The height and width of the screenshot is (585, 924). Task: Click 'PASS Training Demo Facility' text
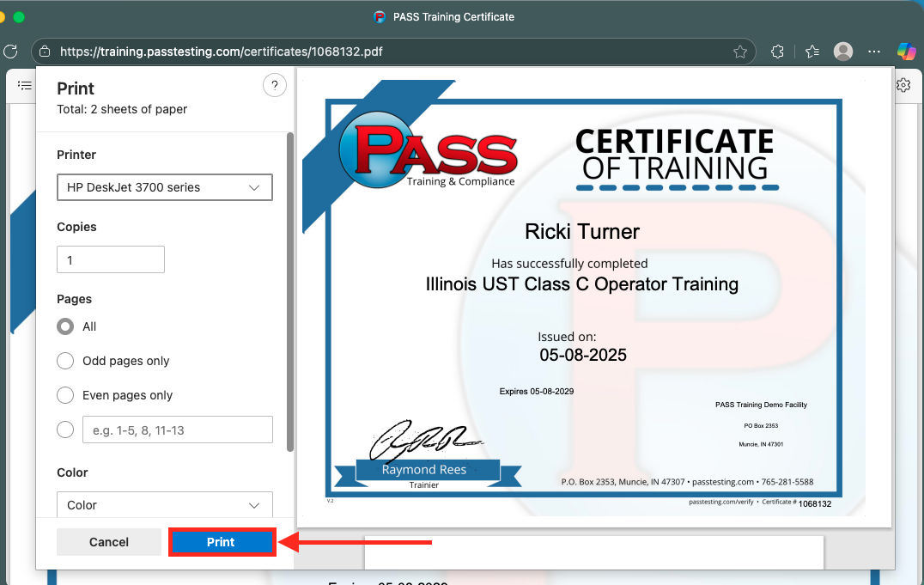point(761,405)
